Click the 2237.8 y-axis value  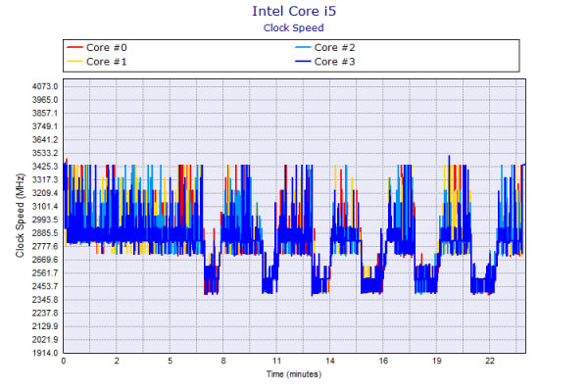tap(45, 313)
